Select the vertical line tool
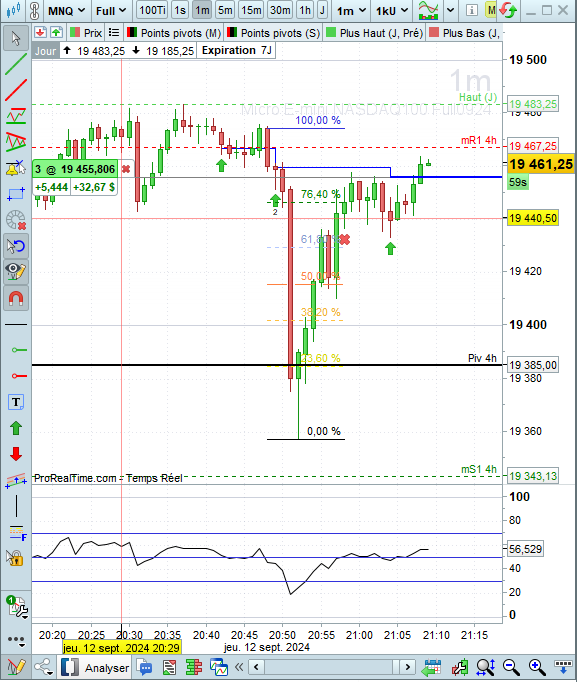577x682 pixels. tap(16, 506)
